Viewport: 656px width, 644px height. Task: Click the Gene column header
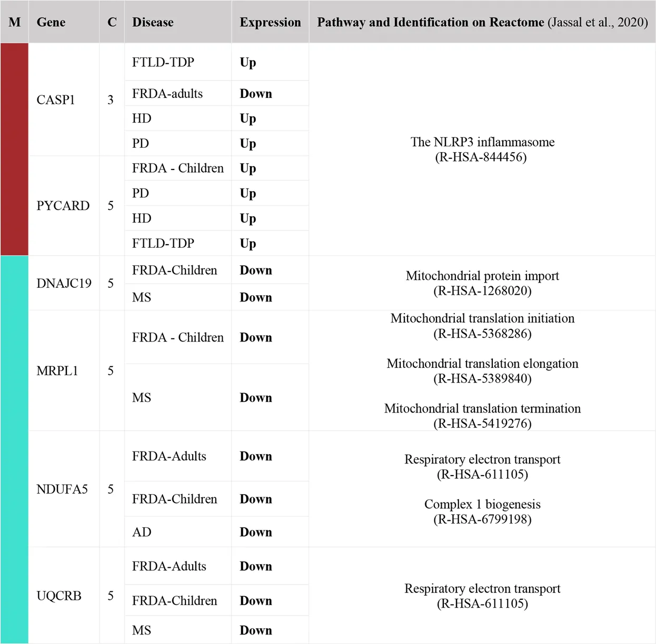[x=51, y=22]
